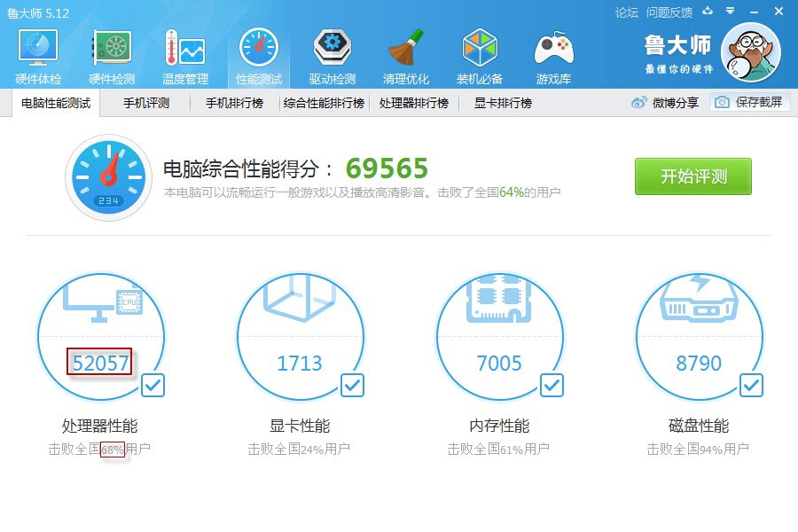Screen dimensions: 798x532
Task: Open 驱动检测 driver detection icon
Action: [x=332, y=47]
